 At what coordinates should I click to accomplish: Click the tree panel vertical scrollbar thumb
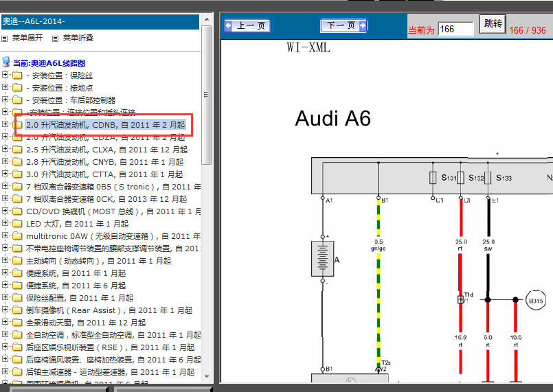click(207, 95)
